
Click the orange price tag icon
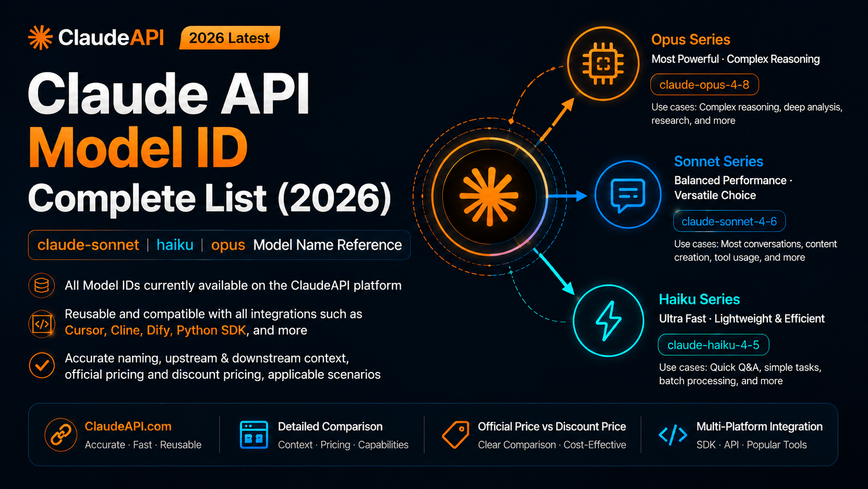(455, 434)
